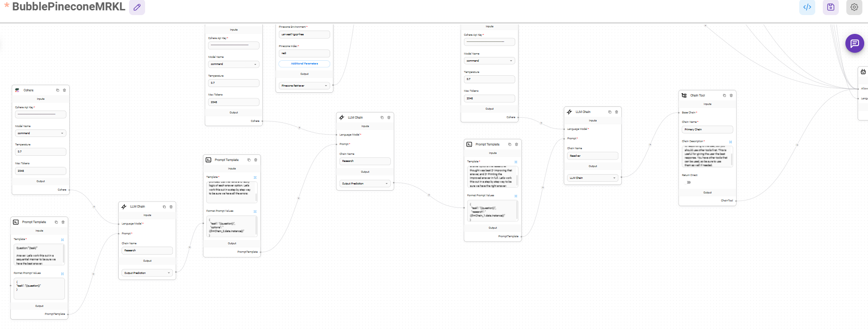The height and width of the screenshot is (329, 868).
Task: Focus Temperature field in leftmost Cohere node
Action: coord(41,152)
